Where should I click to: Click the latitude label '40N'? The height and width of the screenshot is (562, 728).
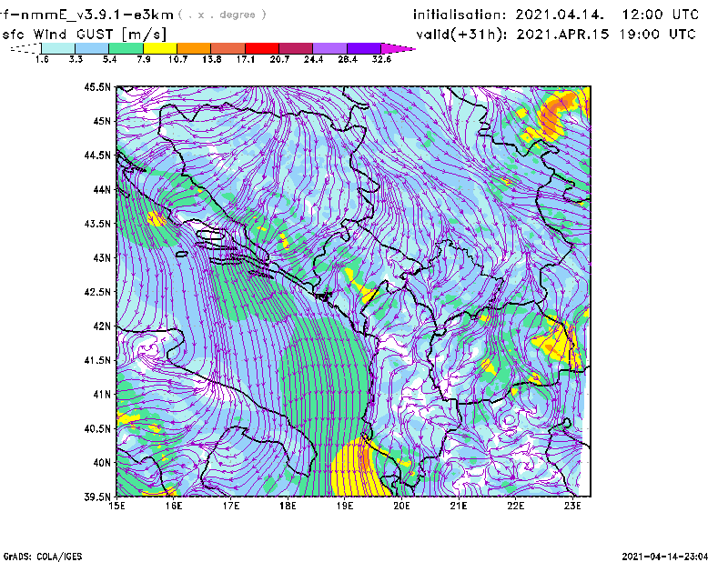(x=102, y=463)
